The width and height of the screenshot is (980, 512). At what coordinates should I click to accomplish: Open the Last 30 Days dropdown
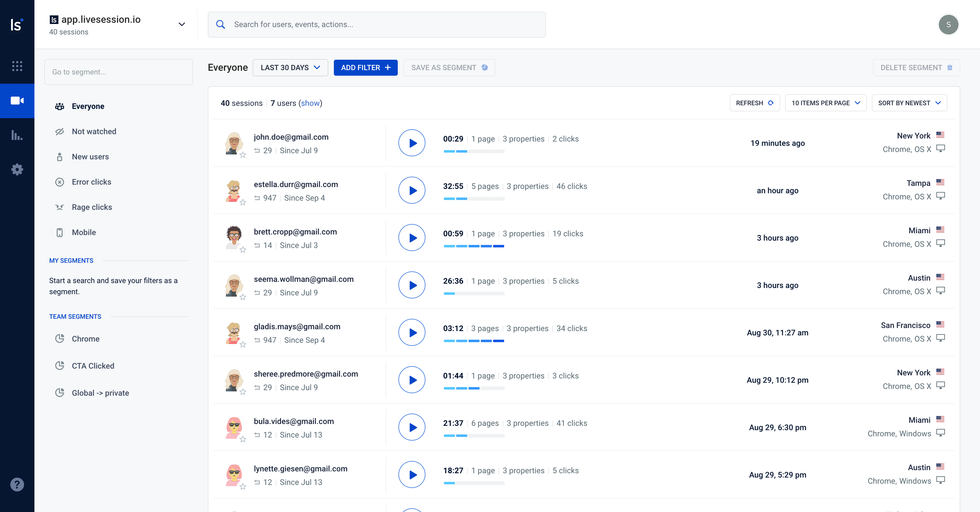coord(290,68)
